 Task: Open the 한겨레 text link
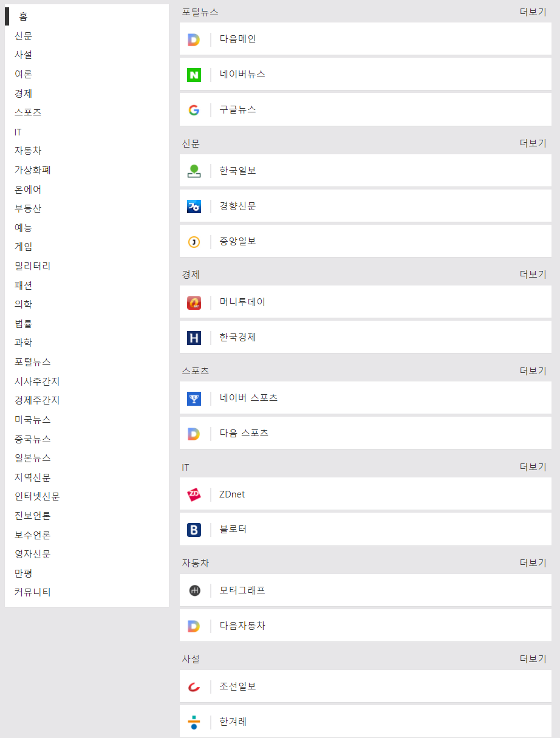tap(233, 722)
